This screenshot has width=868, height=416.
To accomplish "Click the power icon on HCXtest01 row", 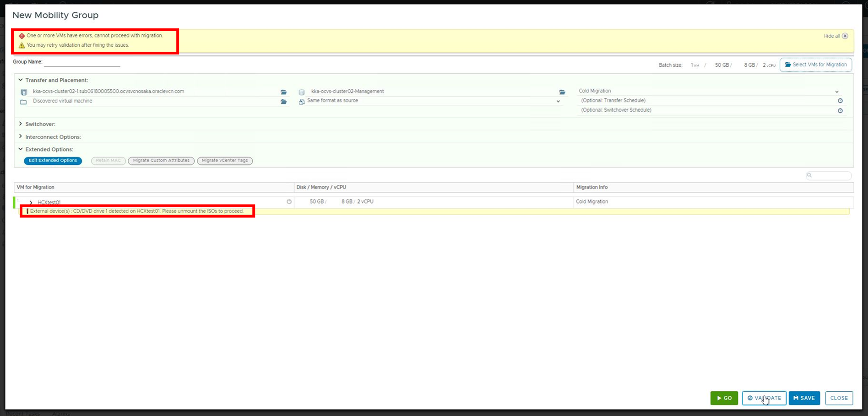I will pyautogui.click(x=289, y=201).
